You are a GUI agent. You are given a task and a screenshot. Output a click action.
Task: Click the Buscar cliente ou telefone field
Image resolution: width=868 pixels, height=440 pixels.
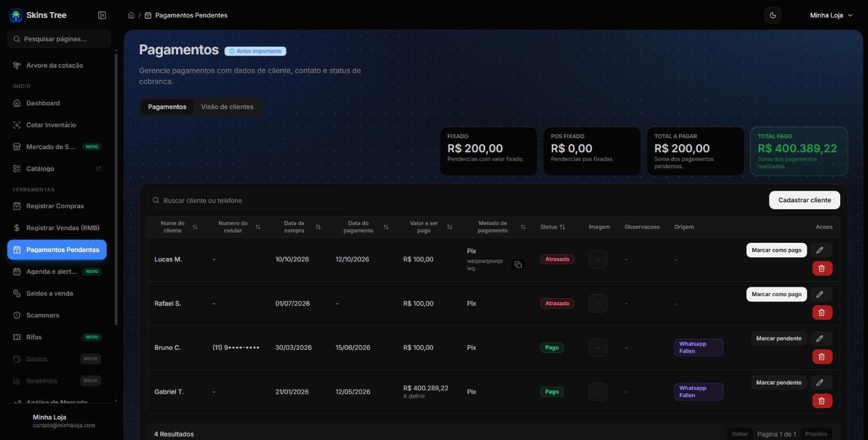point(249,200)
